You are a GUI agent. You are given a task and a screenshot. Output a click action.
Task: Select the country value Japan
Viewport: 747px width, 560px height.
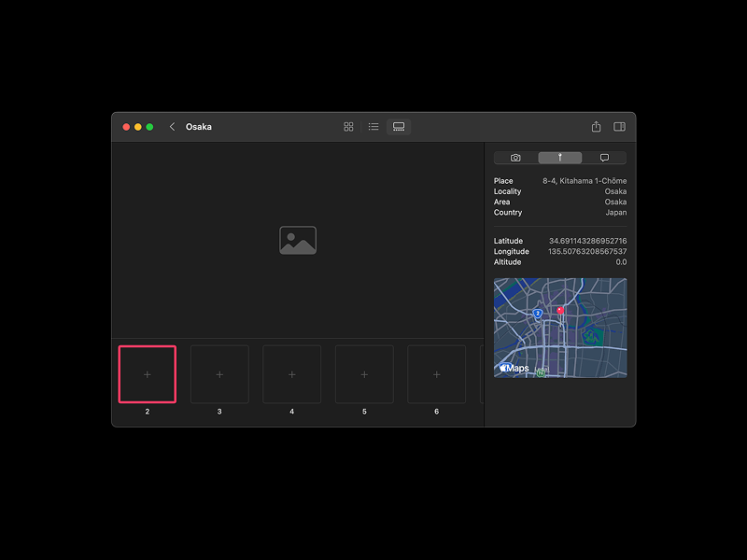(x=616, y=213)
